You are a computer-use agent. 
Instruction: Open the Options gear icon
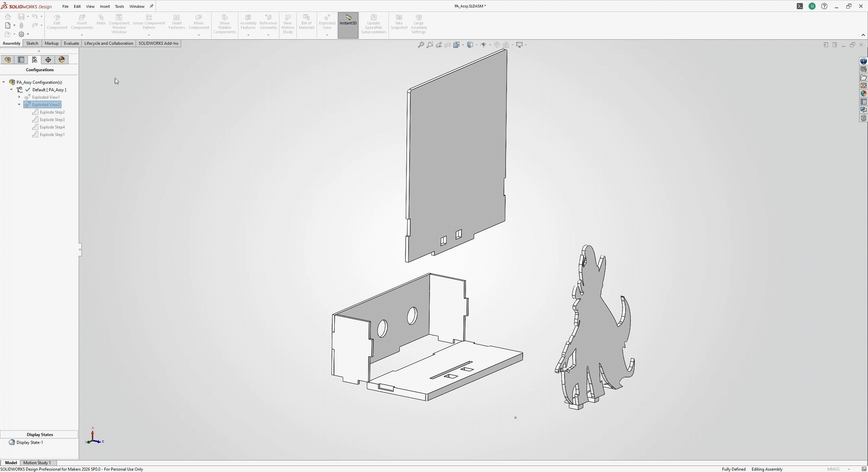click(x=21, y=34)
